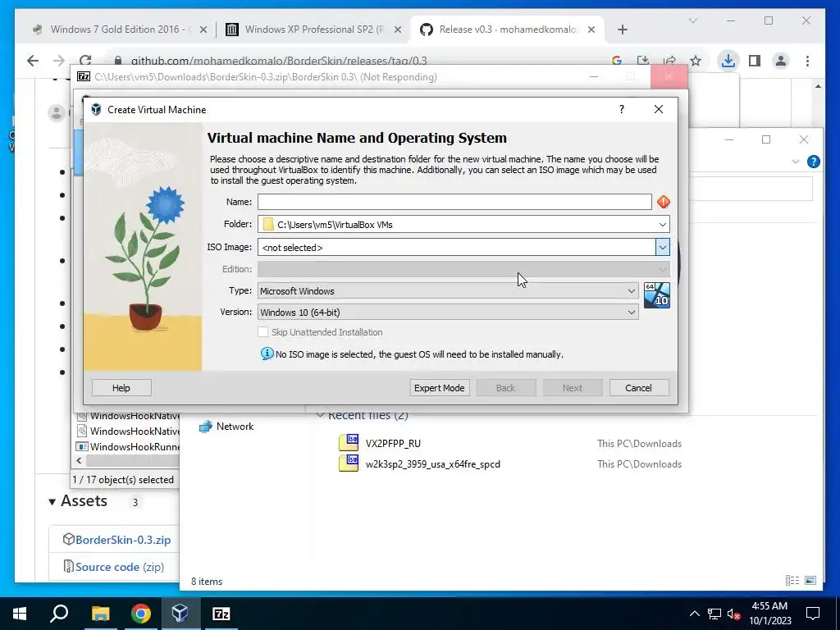The image size is (840, 630).
Task: Click the Windows 10 64-bit OS icon
Action: click(x=657, y=295)
